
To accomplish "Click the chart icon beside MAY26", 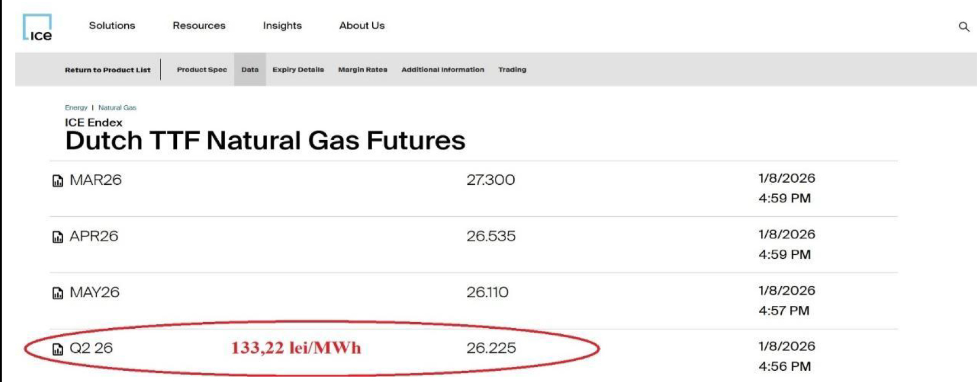I will pos(58,293).
